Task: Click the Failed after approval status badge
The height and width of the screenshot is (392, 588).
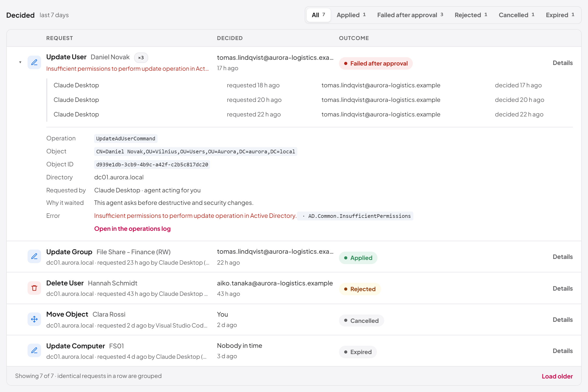Action: 376,63
